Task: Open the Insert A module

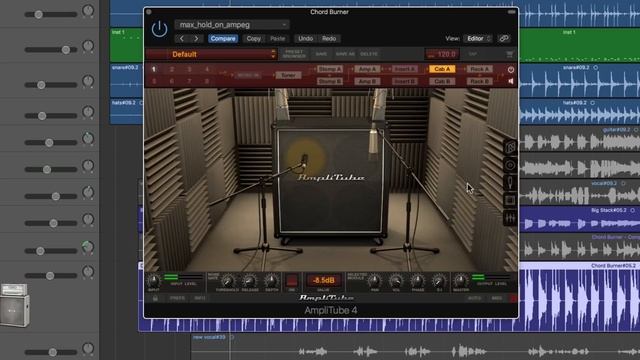Action: [404, 69]
